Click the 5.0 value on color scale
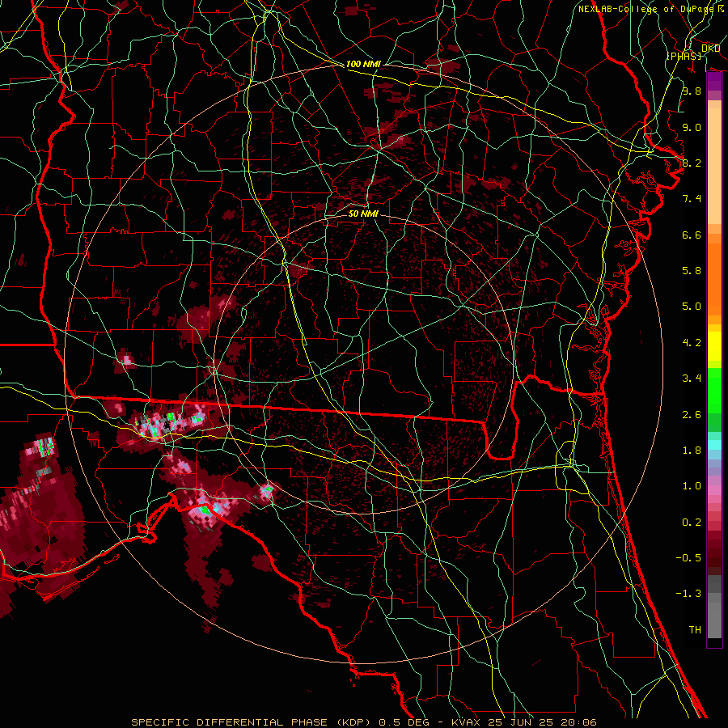Image resolution: width=728 pixels, height=728 pixels. pyautogui.click(x=692, y=307)
